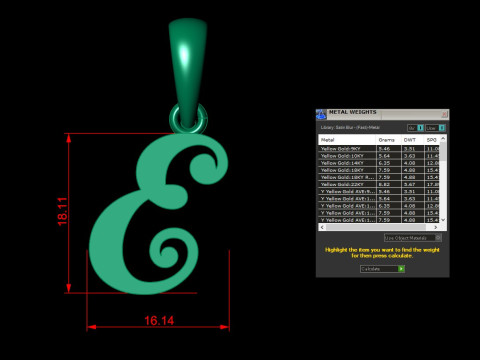This screenshot has width=480, height=360.
Task: Close the Metal Weights panel
Action: pyautogui.click(x=444, y=114)
